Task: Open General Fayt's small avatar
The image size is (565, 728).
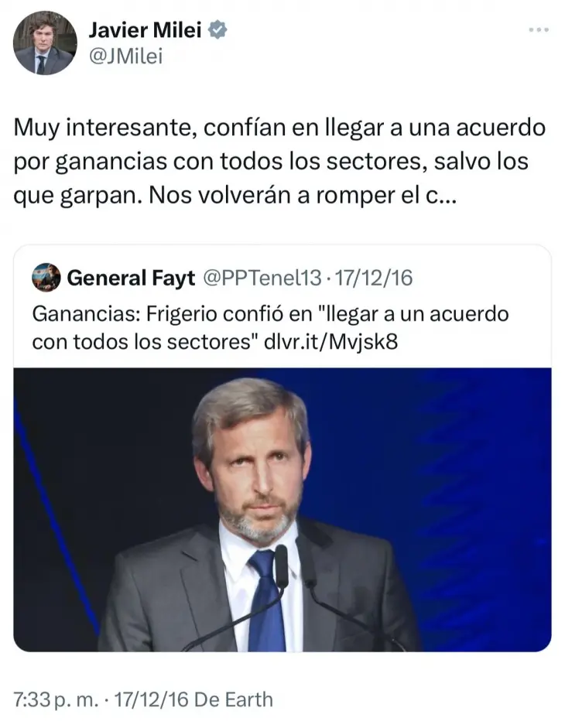Action: point(46,278)
